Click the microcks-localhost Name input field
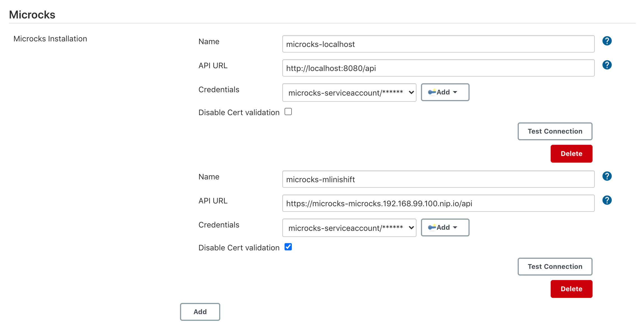The height and width of the screenshot is (332, 644). tap(438, 44)
